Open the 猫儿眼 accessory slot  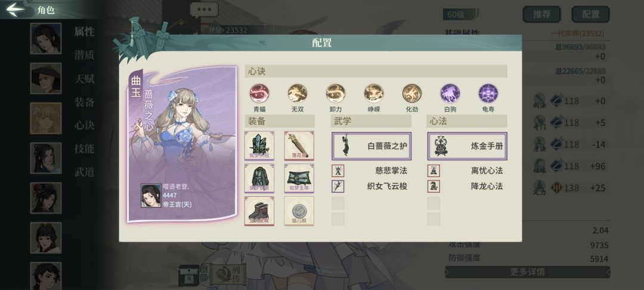299,211
